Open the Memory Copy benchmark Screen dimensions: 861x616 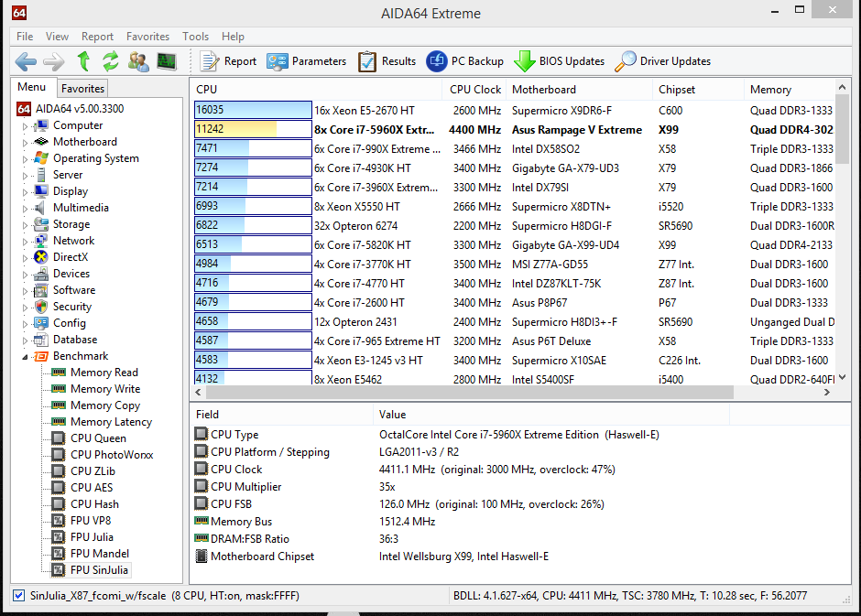(105, 405)
